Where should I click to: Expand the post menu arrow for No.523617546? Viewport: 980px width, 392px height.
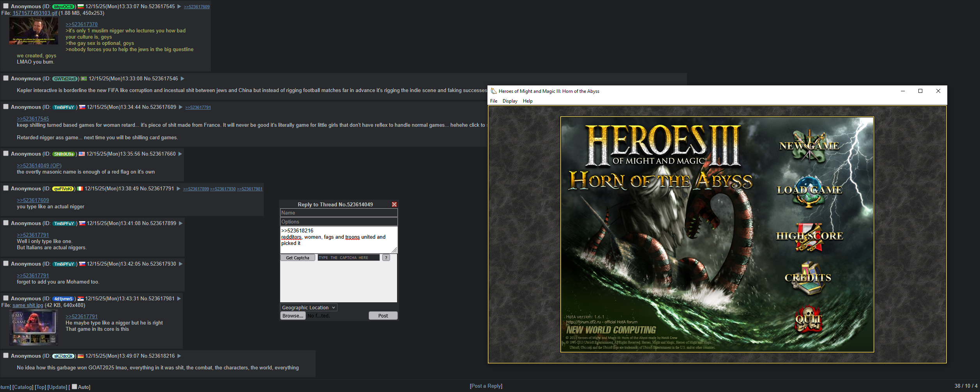pos(182,79)
